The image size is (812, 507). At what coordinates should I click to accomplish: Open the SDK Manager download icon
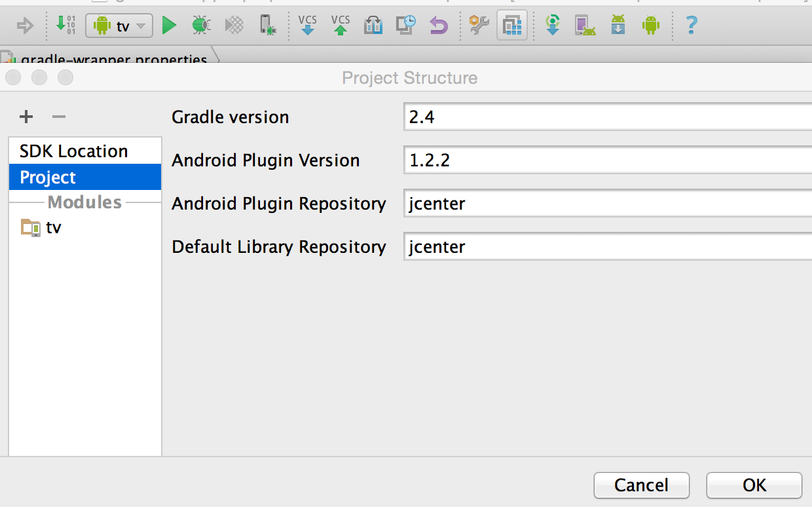click(618, 26)
